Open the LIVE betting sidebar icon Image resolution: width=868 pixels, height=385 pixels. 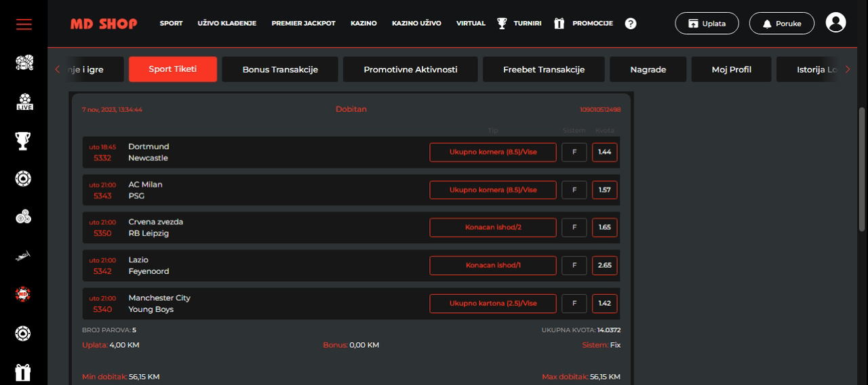[x=24, y=102]
